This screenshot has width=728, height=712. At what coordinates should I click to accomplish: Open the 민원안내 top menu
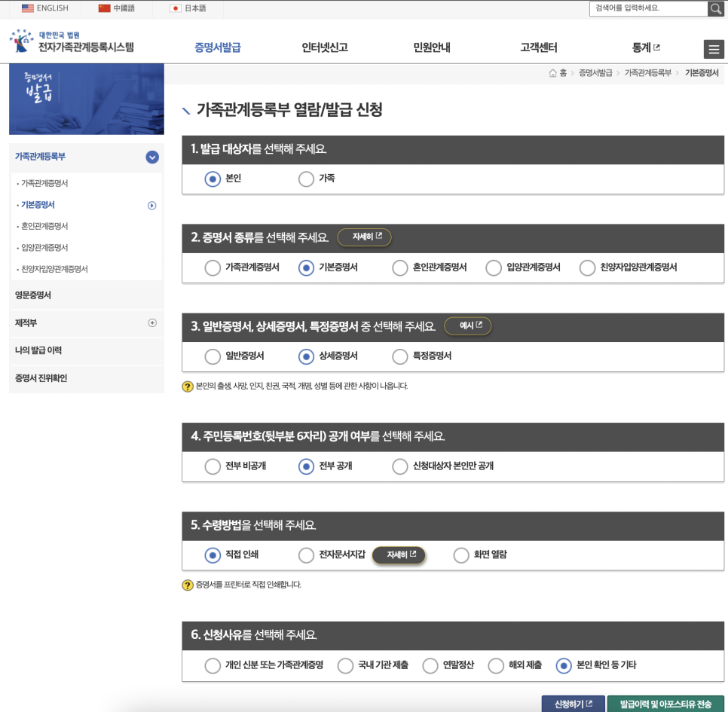432,47
